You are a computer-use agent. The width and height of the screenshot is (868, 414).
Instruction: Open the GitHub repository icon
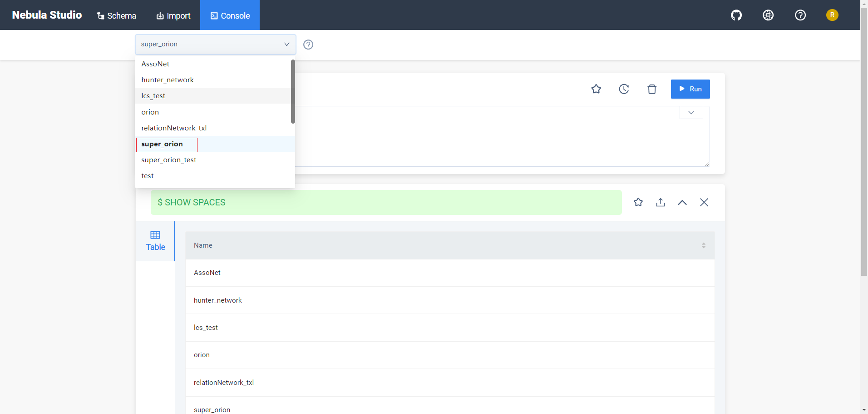pyautogui.click(x=736, y=15)
